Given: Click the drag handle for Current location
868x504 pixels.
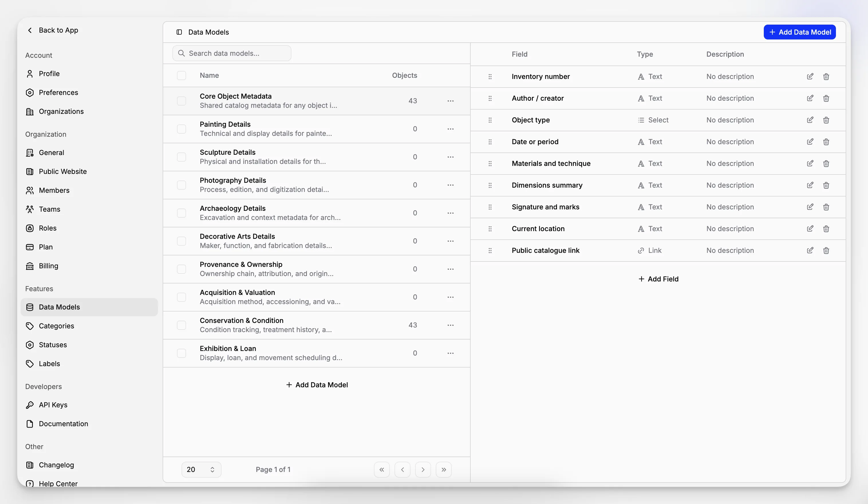Looking at the screenshot, I should click(x=490, y=229).
